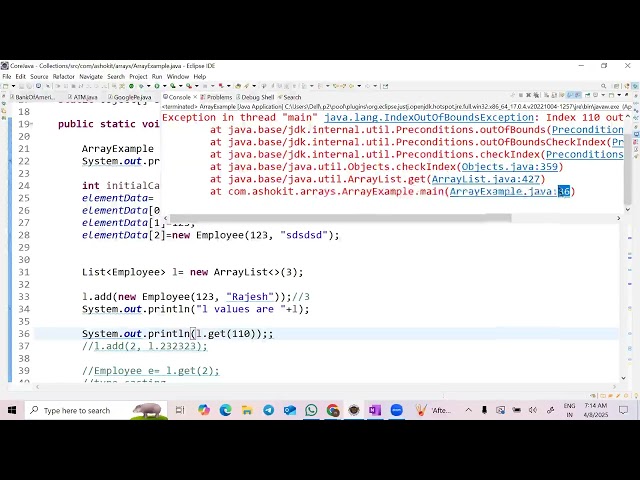Click the Open Type toolbar icon
Viewport: 640px width, 480px height.
[x=238, y=86]
